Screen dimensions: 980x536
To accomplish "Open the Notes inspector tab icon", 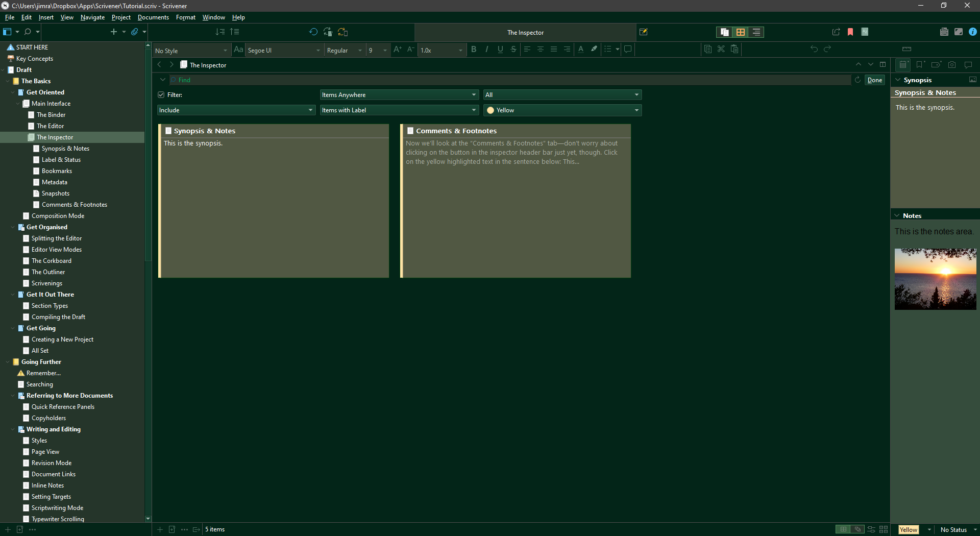I will click(903, 65).
